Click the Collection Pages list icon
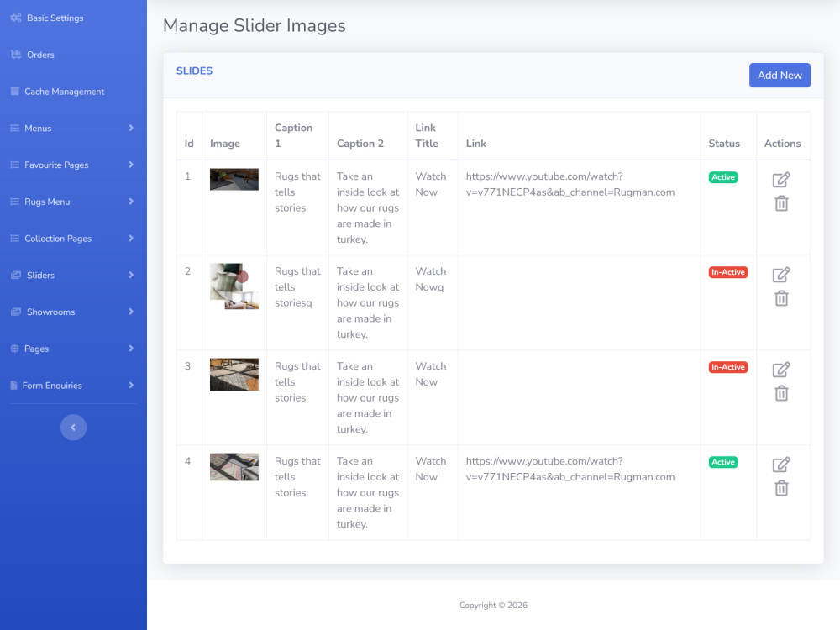The image size is (840, 630). (x=15, y=239)
